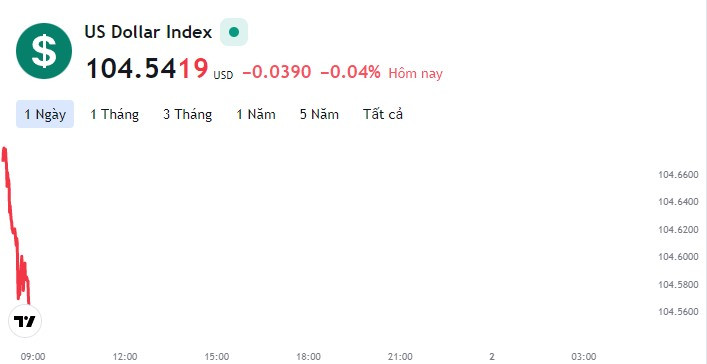
Task: Click the 03:00 time axis marker
Action: point(584,357)
